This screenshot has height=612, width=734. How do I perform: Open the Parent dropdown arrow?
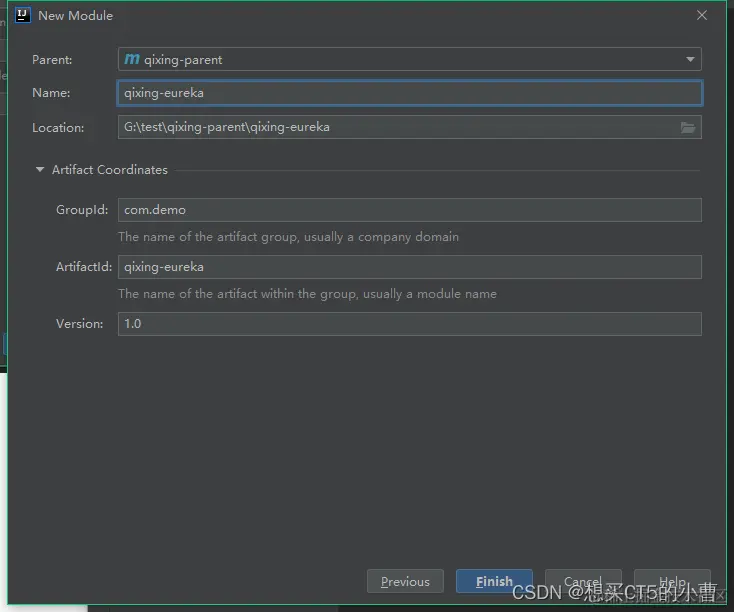690,59
